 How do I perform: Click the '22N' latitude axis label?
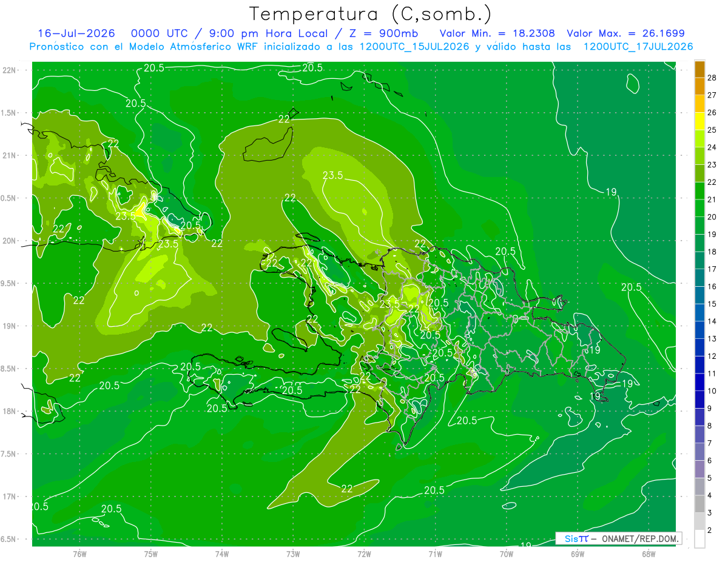[x=10, y=70]
